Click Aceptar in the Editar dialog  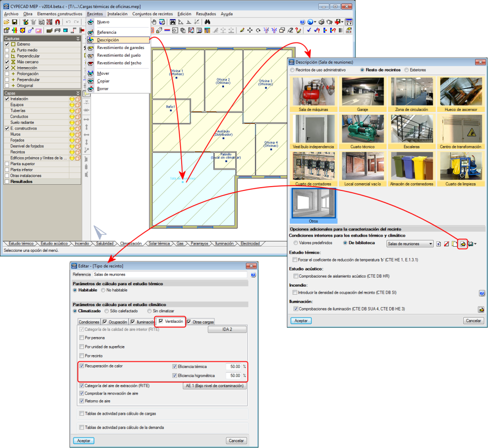click(x=84, y=441)
